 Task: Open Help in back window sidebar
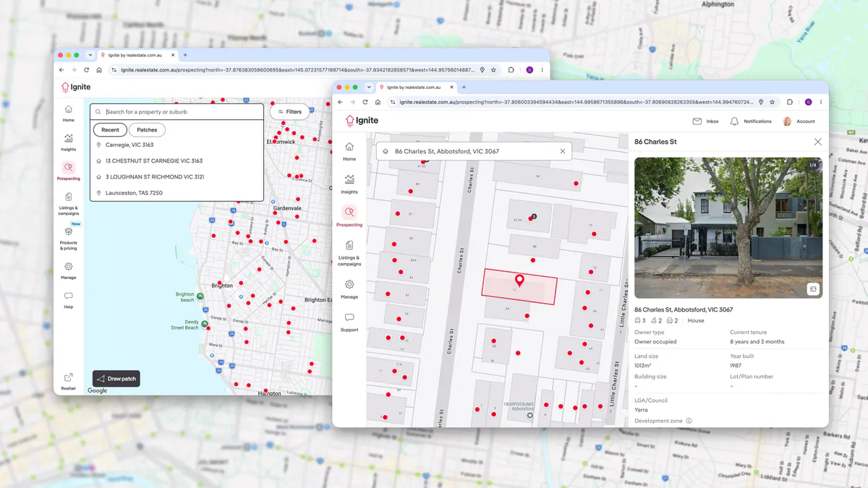69,300
